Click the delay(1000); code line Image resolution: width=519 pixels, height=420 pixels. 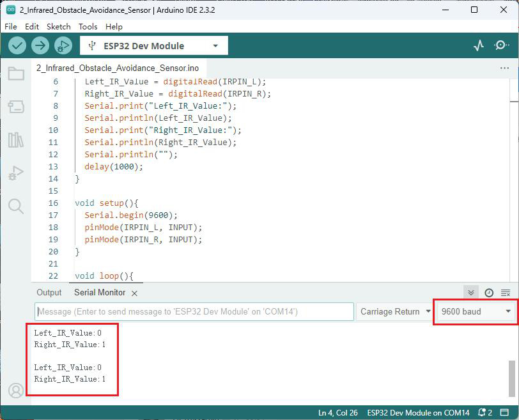[x=114, y=167]
